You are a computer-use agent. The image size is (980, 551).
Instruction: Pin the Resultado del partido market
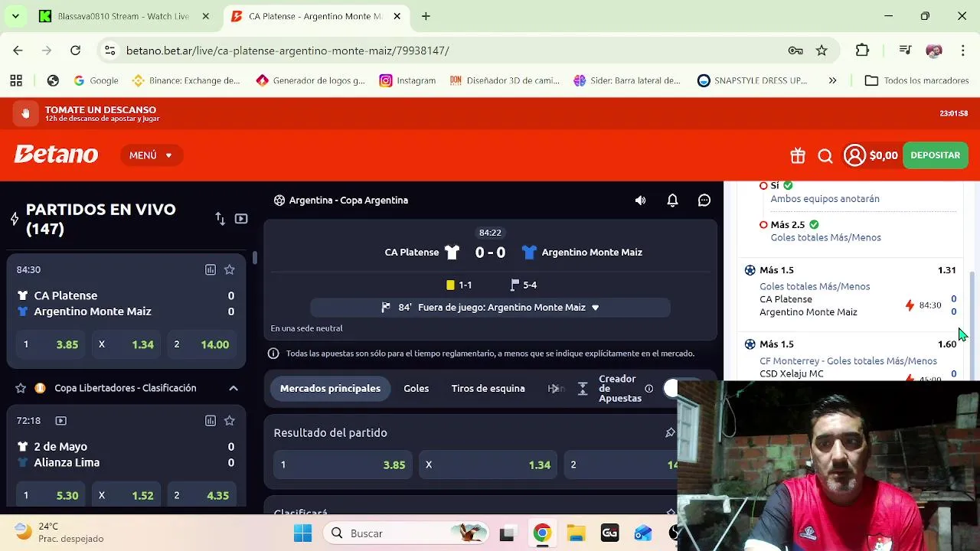coord(670,433)
